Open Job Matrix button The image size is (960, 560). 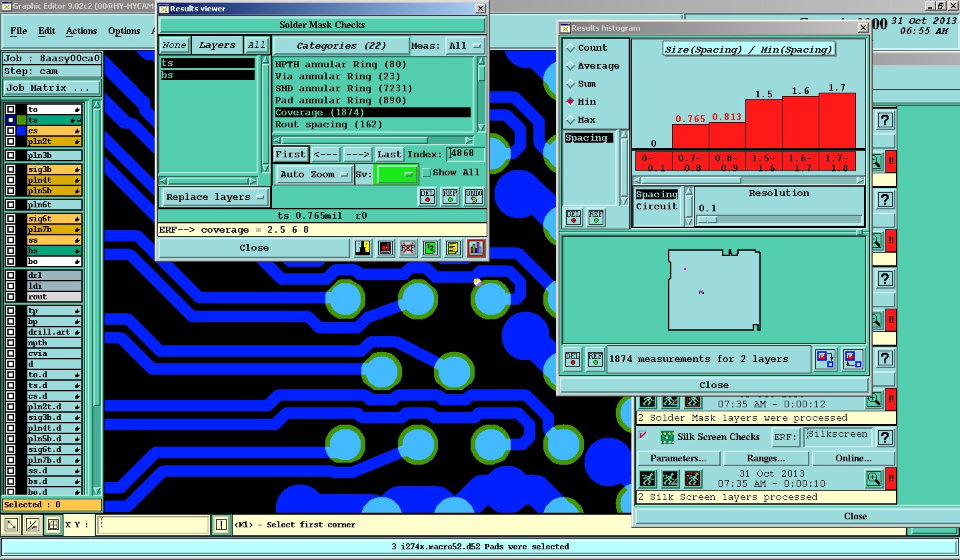tap(52, 88)
